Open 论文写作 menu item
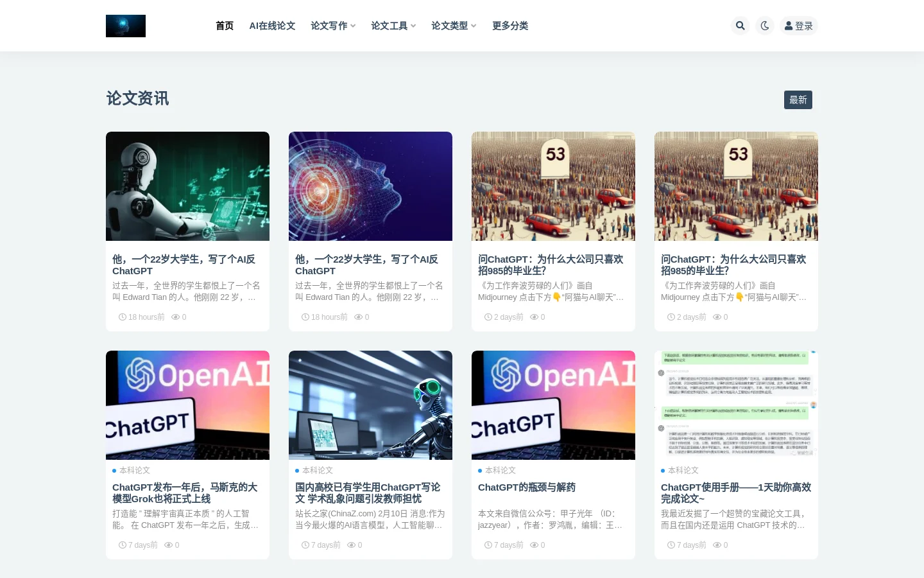The image size is (924, 578). pos(329,26)
